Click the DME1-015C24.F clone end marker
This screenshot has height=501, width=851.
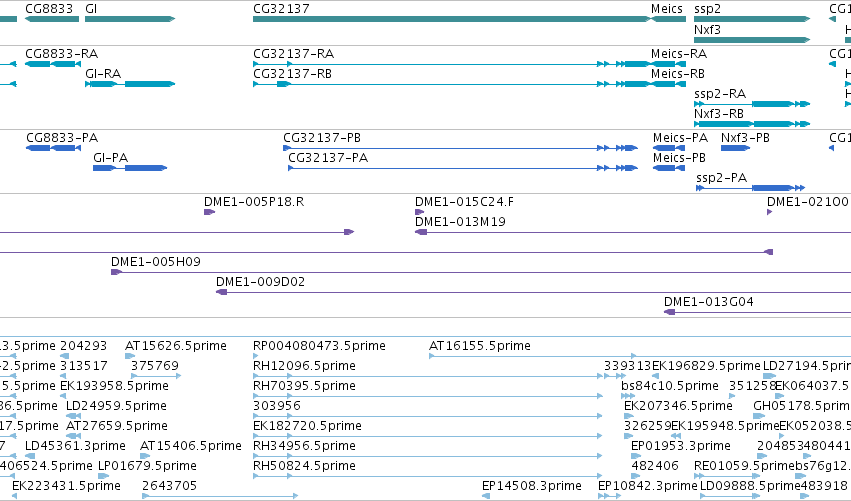(x=419, y=212)
